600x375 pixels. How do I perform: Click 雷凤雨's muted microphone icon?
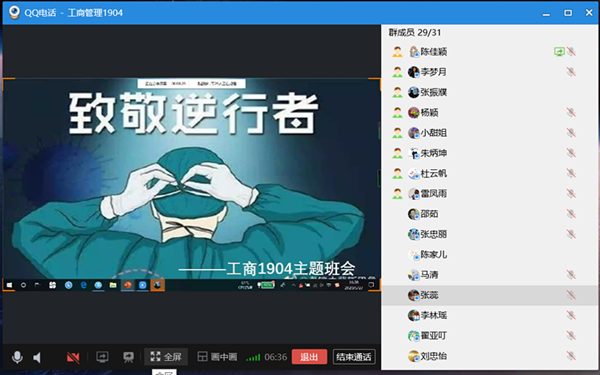pyautogui.click(x=571, y=194)
